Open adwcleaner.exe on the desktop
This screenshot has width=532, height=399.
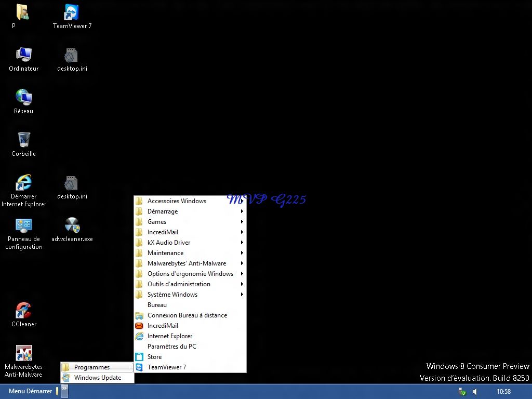coord(72,226)
